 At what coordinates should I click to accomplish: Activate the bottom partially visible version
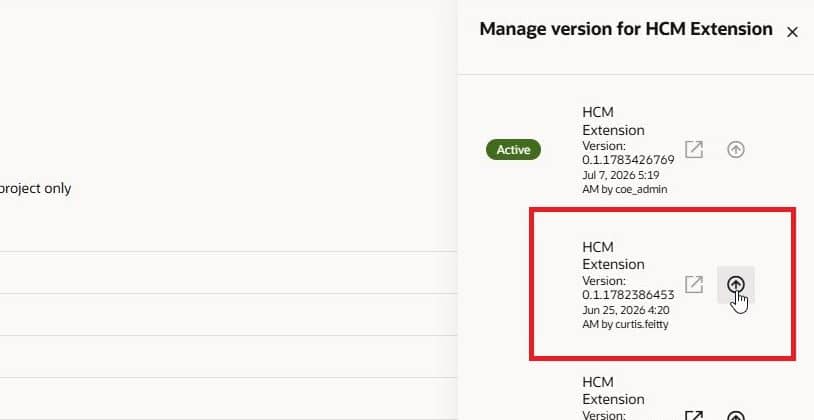(736, 415)
